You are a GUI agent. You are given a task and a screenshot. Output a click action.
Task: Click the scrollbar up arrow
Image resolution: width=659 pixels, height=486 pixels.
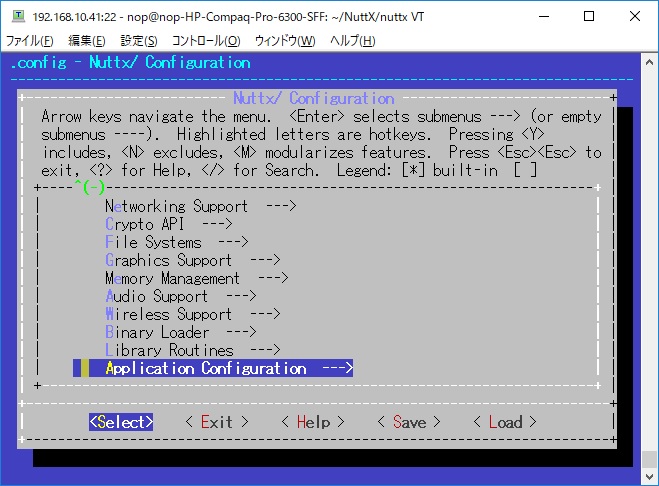pyautogui.click(x=649, y=62)
